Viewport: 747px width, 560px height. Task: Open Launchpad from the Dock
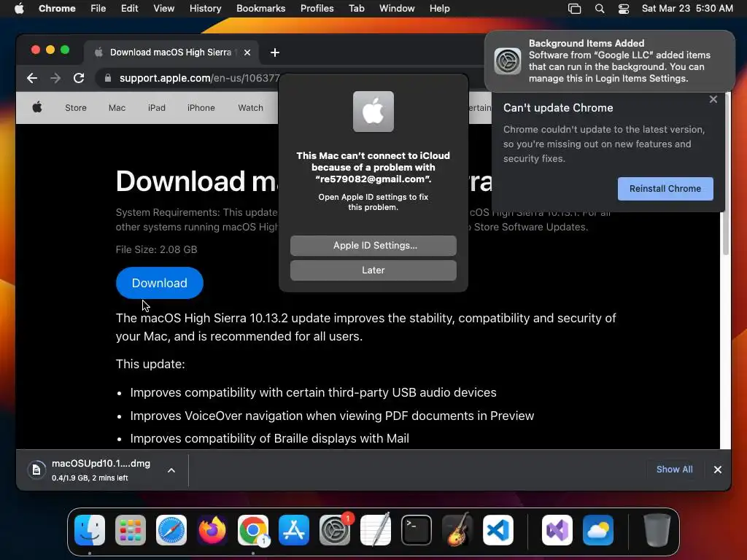(131, 530)
